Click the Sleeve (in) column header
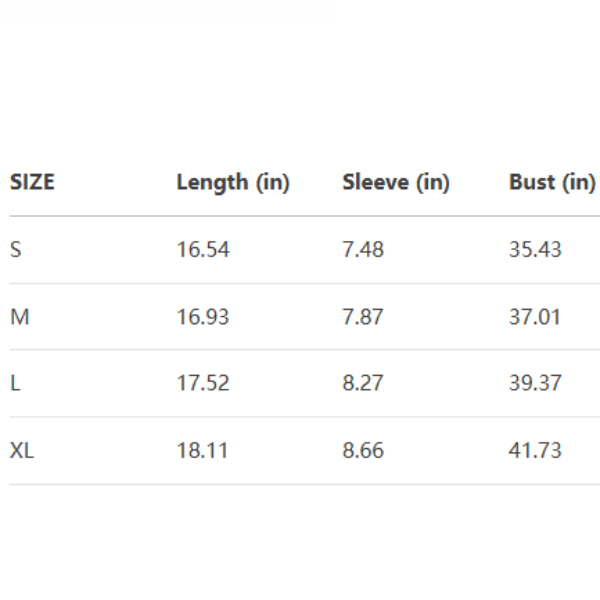600x600 pixels. (x=396, y=182)
